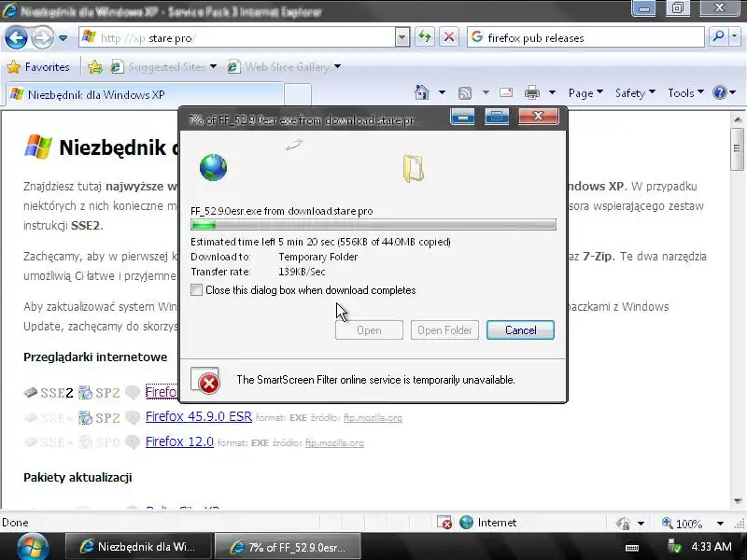The height and width of the screenshot is (560, 747).
Task: Click the folder icon in download dialog
Action: (413, 168)
